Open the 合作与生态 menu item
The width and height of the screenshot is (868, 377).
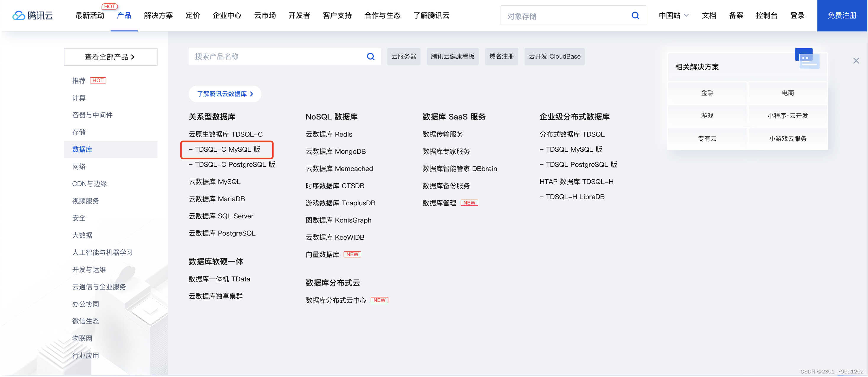tap(383, 15)
